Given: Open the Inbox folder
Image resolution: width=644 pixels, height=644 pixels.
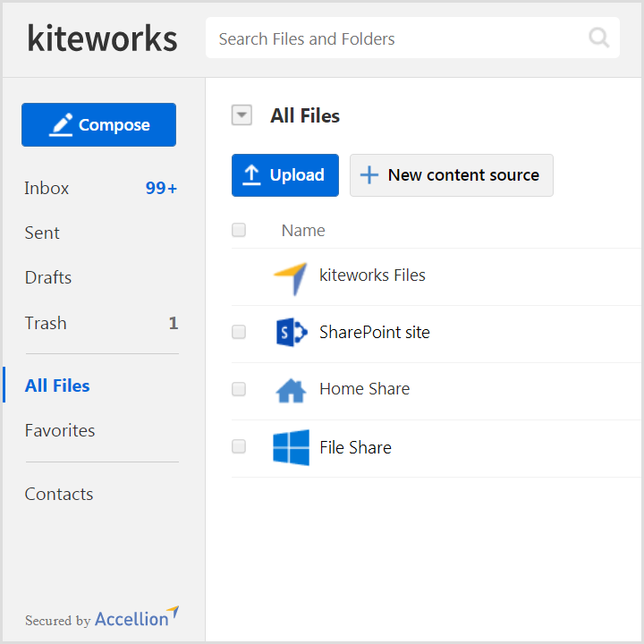Looking at the screenshot, I should [x=47, y=188].
